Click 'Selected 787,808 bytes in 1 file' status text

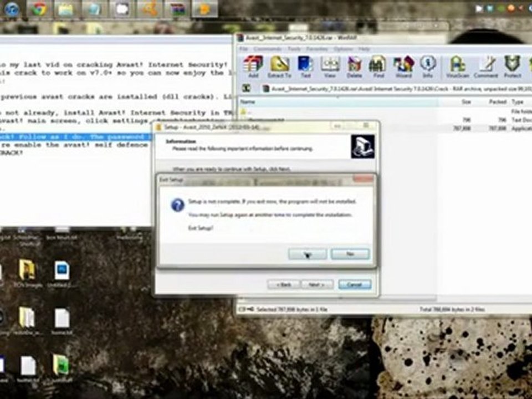point(292,309)
